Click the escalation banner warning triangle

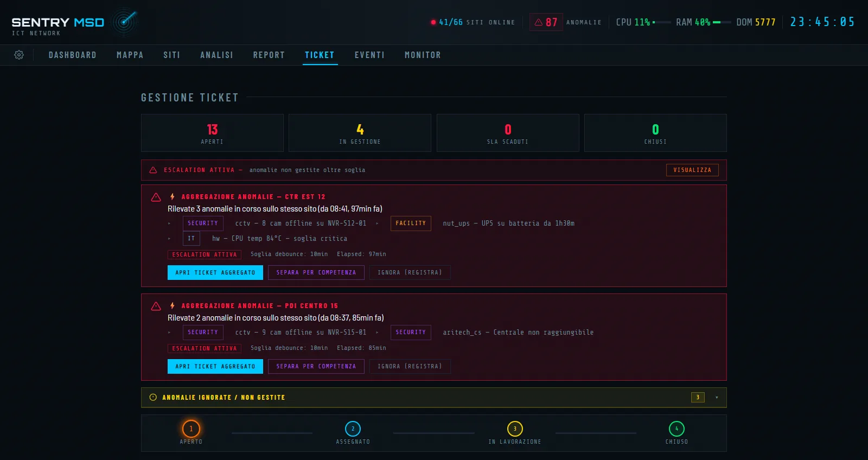(153, 170)
